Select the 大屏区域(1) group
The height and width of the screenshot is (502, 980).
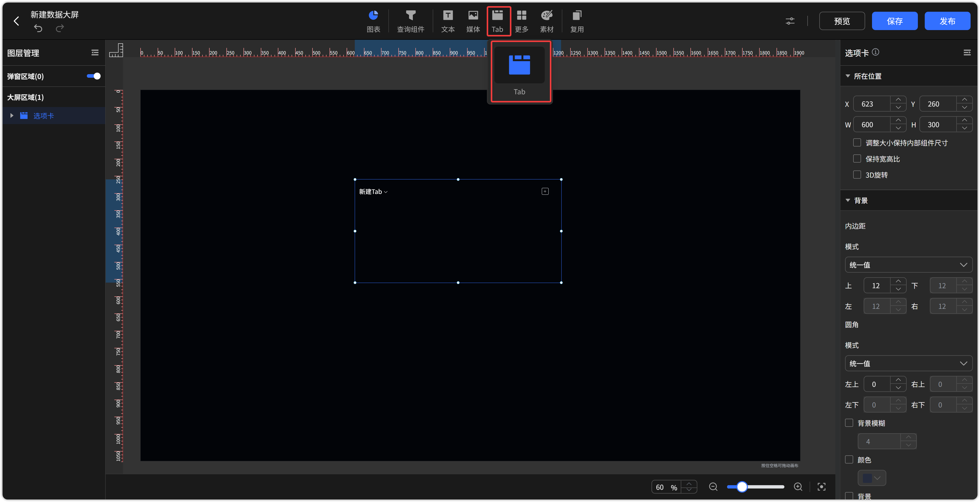(25, 97)
